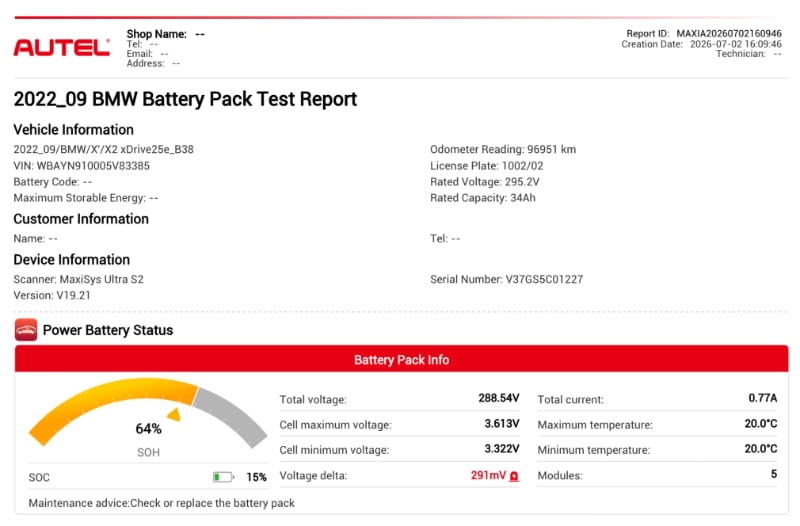Click the Autel logo

(61, 47)
